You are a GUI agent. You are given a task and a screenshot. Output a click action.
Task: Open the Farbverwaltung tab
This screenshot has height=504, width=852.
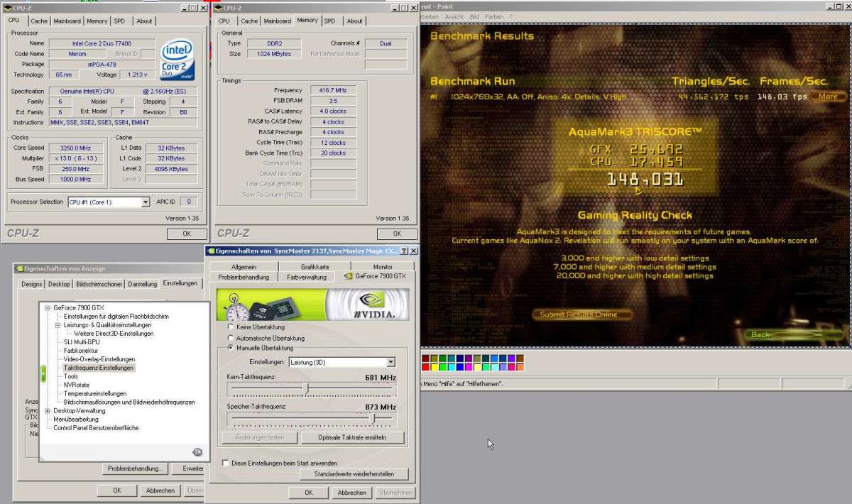coord(307,277)
